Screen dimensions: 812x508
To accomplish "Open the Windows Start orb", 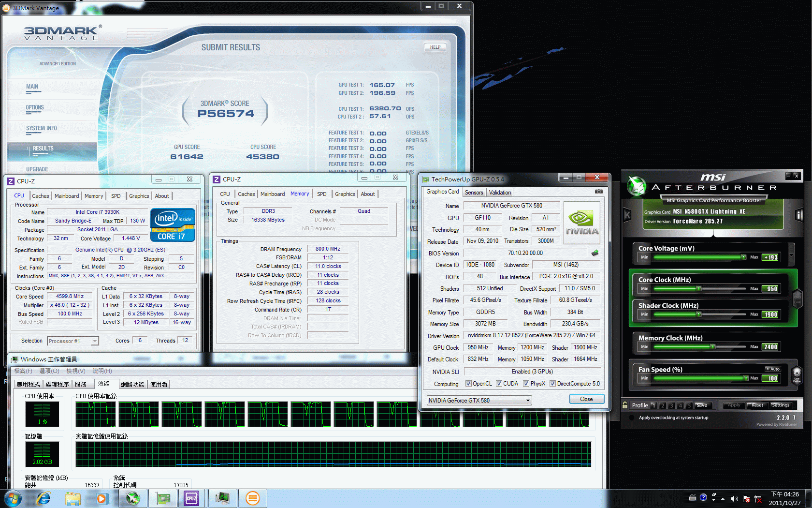I will pos(13,498).
